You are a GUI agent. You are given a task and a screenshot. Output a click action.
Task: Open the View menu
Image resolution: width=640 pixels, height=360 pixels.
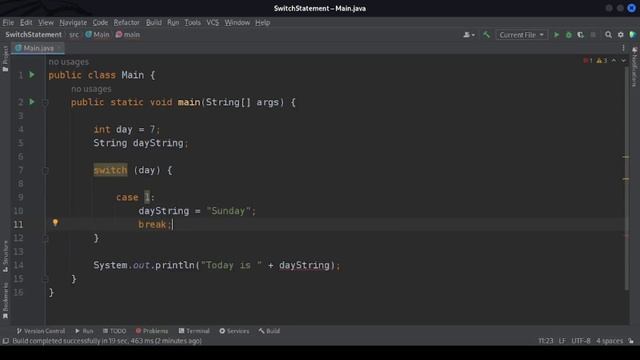click(x=46, y=22)
